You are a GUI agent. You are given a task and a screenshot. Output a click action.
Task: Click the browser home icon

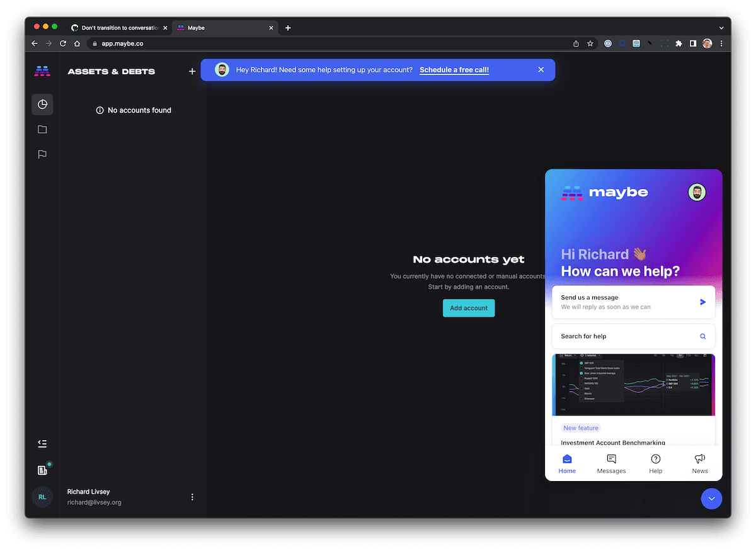pos(77,43)
